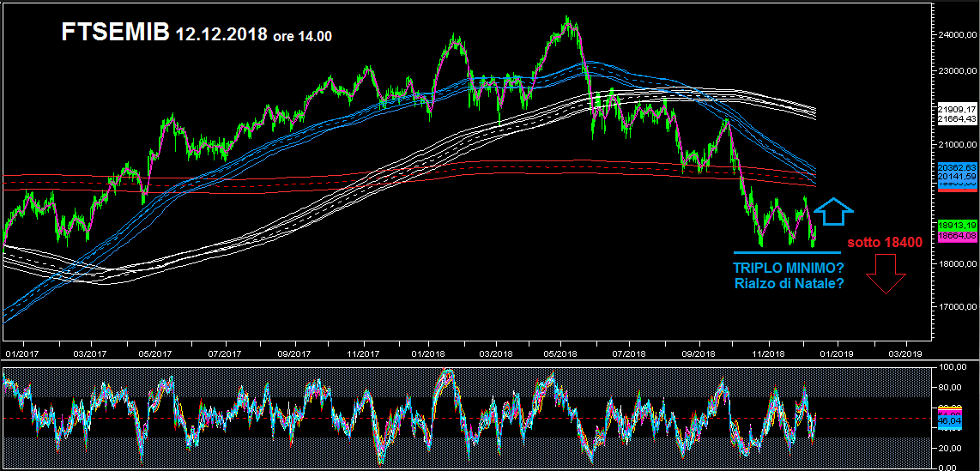Click the 03/2017 date axis label
The height and width of the screenshot is (471, 980).
click(91, 353)
